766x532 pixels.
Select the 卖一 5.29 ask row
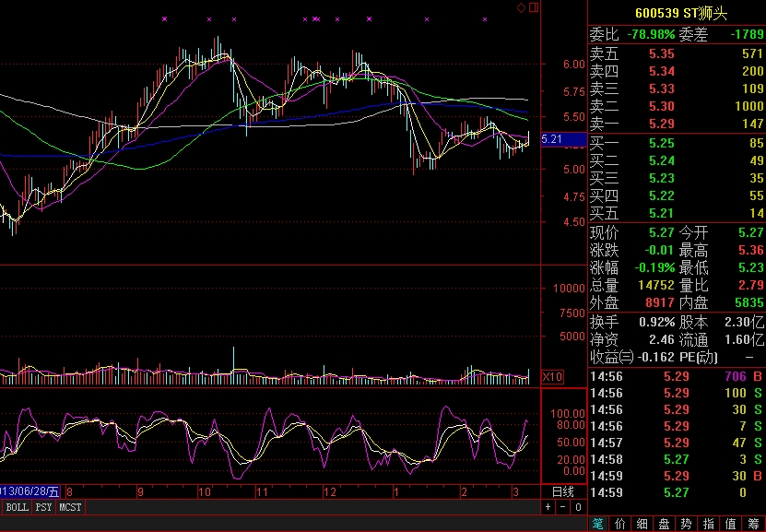[677, 124]
